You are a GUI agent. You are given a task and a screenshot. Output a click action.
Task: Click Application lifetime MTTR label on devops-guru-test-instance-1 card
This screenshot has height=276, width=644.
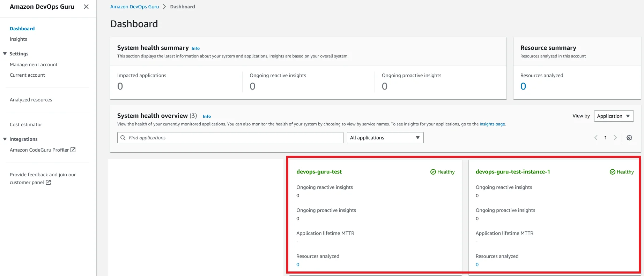504,233
